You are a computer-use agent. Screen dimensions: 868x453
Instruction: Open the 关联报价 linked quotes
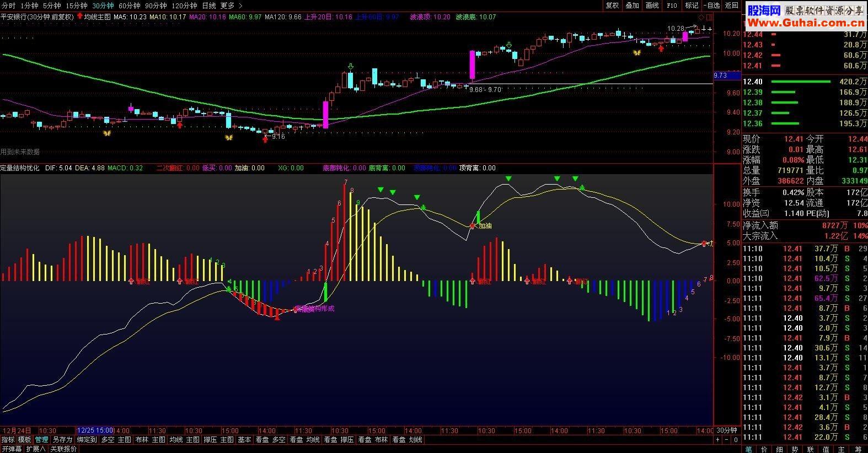tap(63, 449)
